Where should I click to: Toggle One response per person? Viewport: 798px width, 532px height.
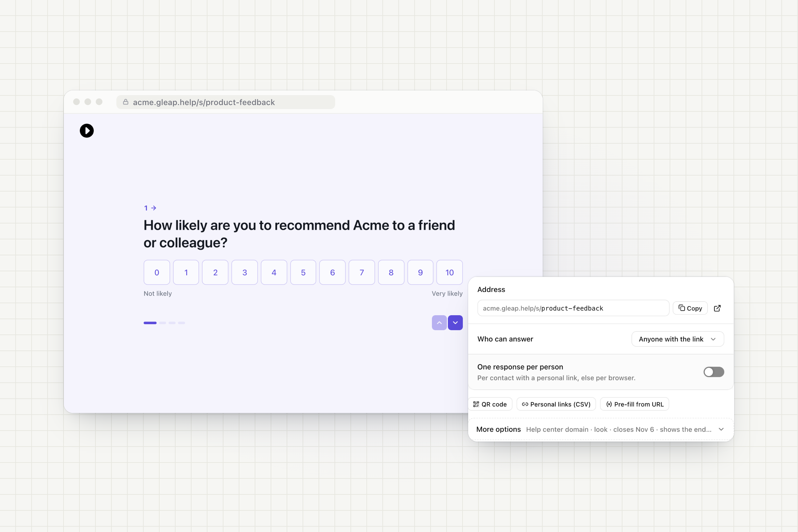(x=714, y=372)
